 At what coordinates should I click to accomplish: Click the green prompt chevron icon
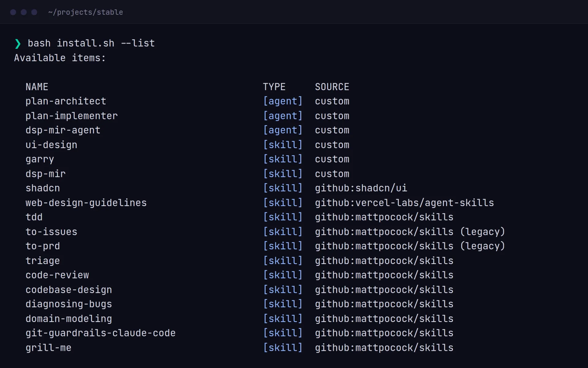(x=18, y=44)
